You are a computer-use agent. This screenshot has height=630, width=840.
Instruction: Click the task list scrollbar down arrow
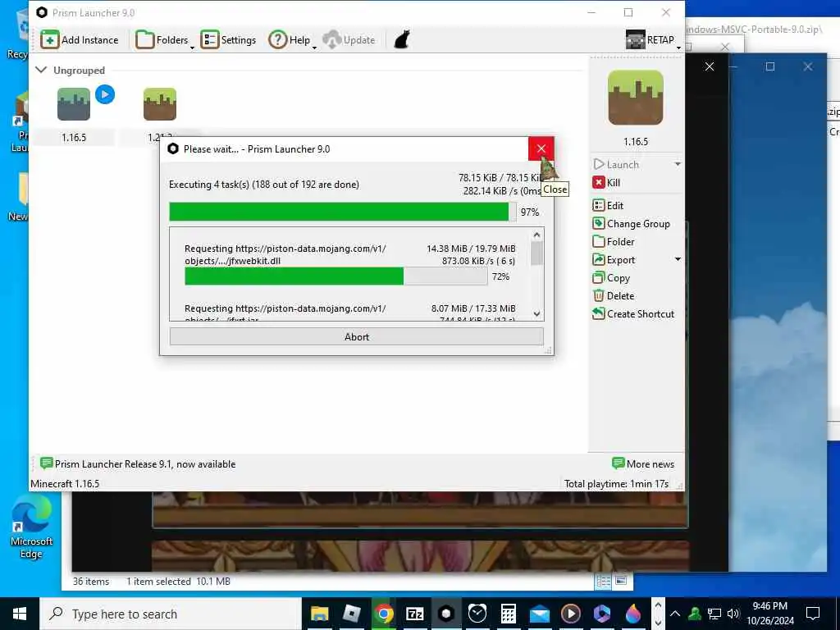point(536,314)
